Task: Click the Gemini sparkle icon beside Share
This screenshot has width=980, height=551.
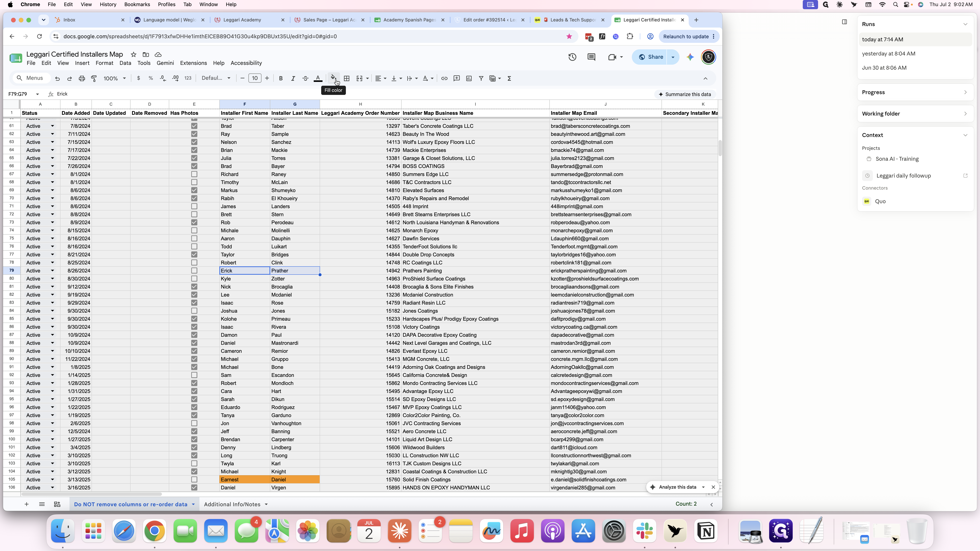Action: [690, 57]
